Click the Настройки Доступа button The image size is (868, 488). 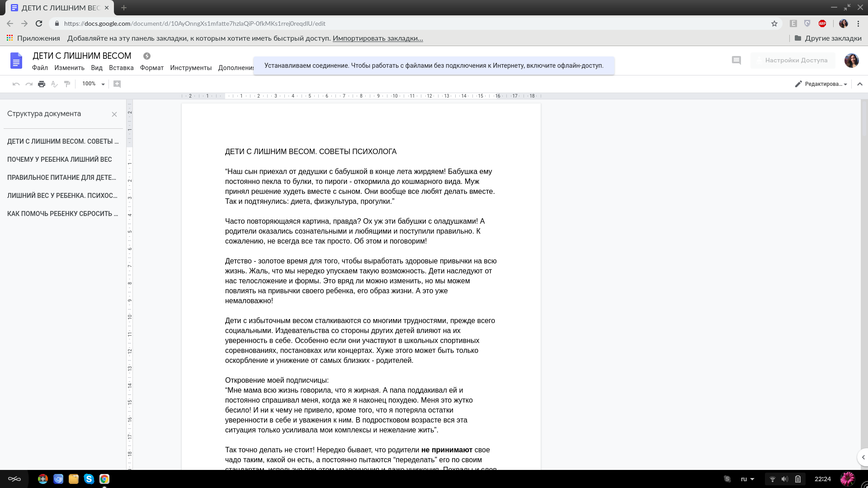point(793,60)
